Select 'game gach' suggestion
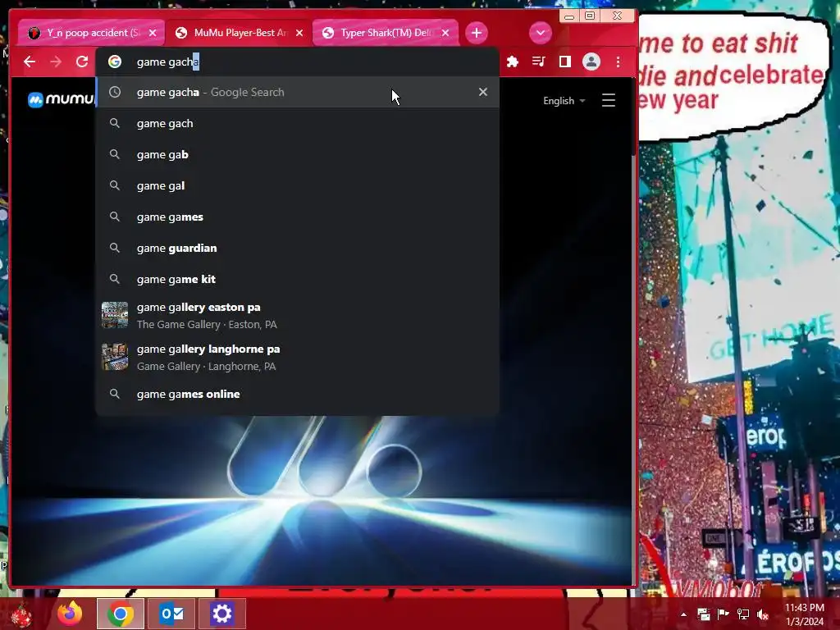The height and width of the screenshot is (630, 840). click(297, 123)
